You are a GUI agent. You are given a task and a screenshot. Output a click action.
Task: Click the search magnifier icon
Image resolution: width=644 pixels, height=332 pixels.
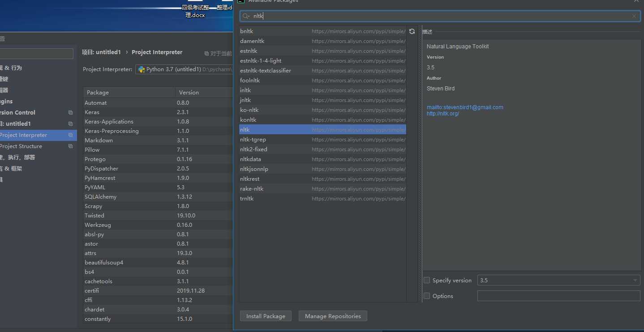coord(246,16)
